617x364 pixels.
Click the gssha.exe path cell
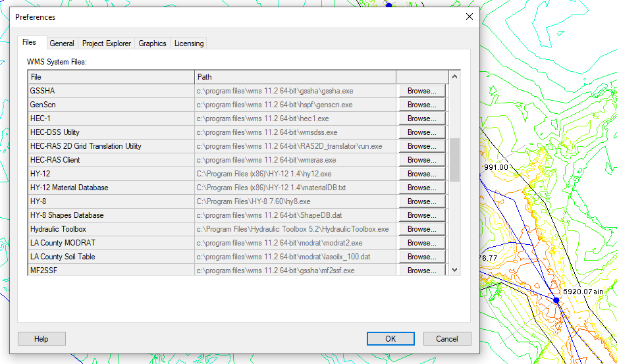point(296,91)
